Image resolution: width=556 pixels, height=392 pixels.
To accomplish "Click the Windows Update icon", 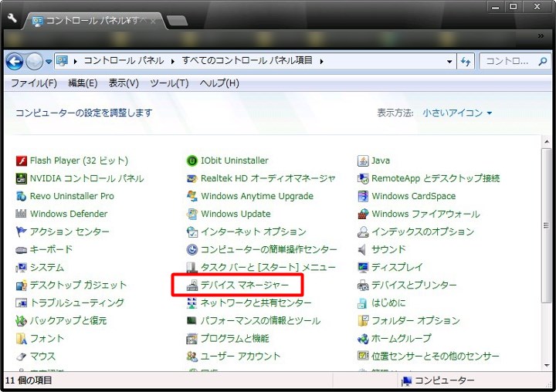I will click(x=192, y=214).
